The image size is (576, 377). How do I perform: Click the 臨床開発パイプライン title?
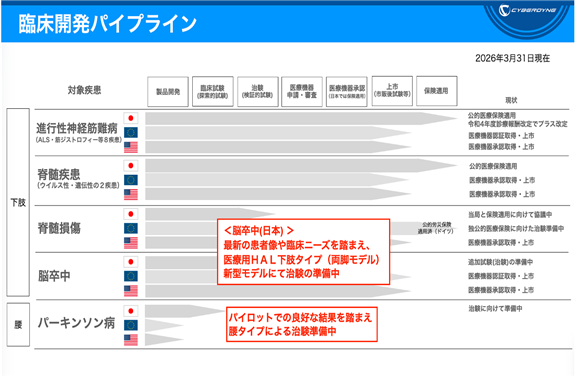[x=107, y=24]
